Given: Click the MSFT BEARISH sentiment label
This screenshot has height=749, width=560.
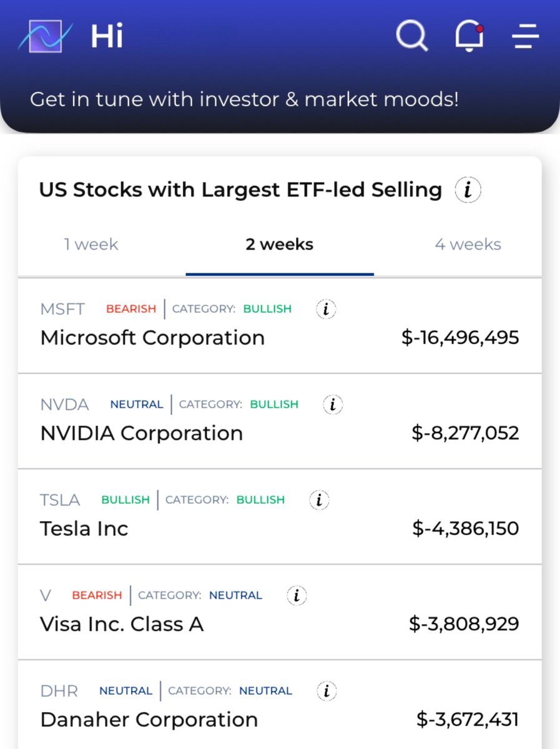Looking at the screenshot, I should (131, 309).
